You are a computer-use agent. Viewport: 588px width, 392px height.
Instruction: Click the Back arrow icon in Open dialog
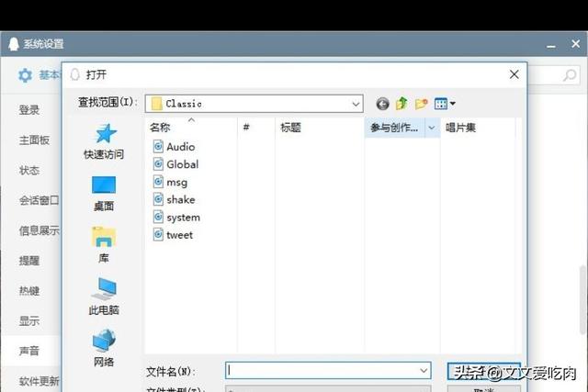click(x=382, y=104)
